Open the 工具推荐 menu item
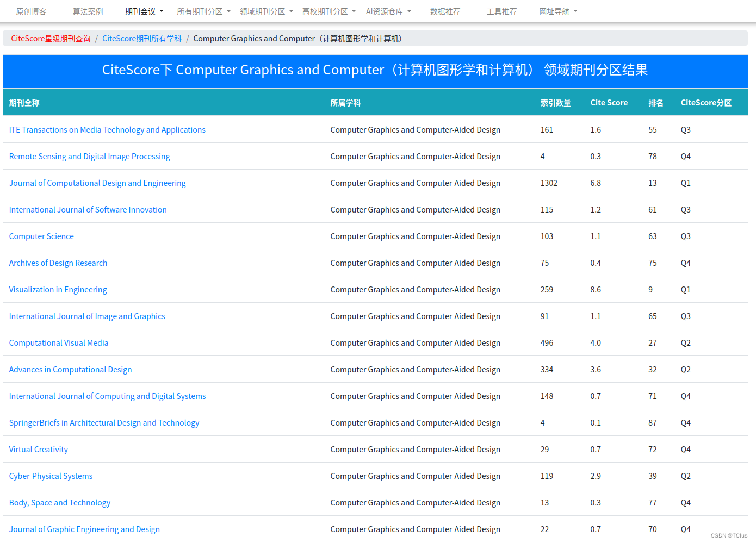Viewport: 756px width, 543px height. 501,11
